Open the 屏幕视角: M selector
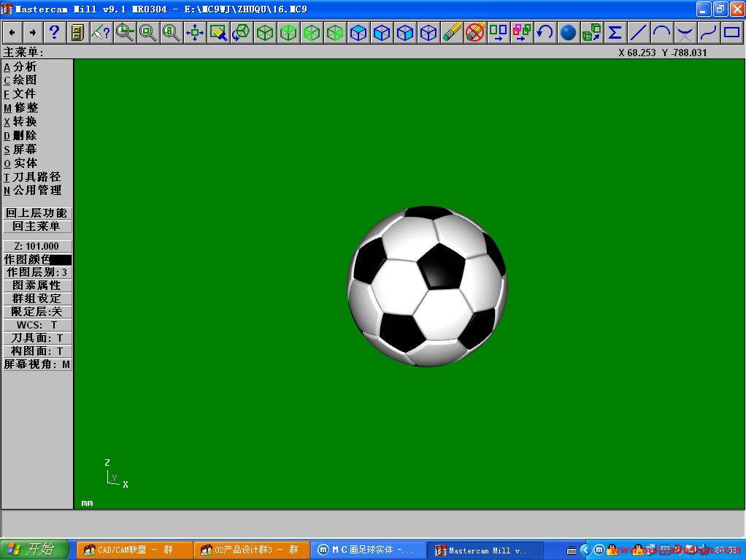The width and height of the screenshot is (746, 560). point(37,364)
